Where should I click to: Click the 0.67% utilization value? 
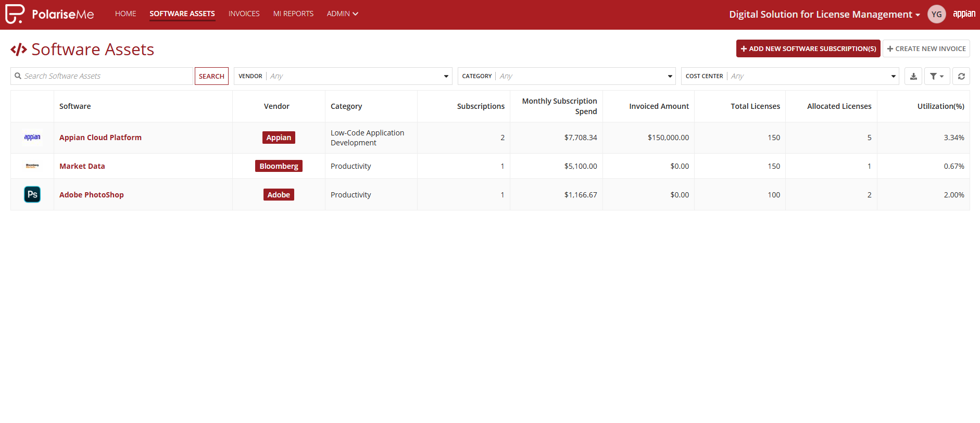click(x=954, y=166)
